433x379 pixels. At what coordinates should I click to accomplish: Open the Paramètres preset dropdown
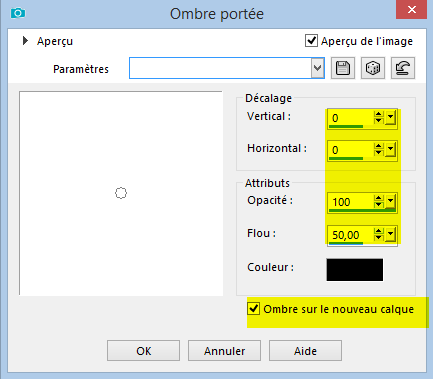point(318,68)
